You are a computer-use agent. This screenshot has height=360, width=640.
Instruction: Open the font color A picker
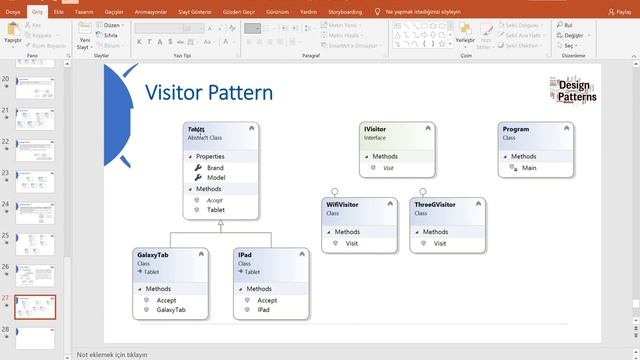[227, 42]
